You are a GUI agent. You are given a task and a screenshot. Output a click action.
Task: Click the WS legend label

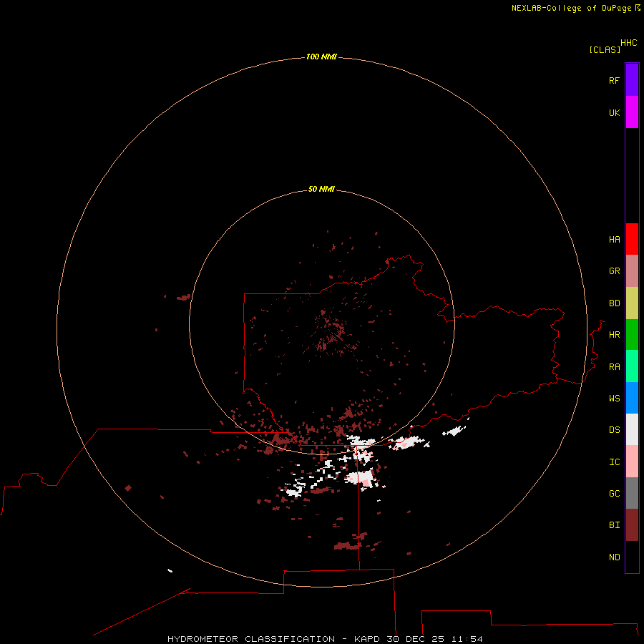[x=614, y=398]
